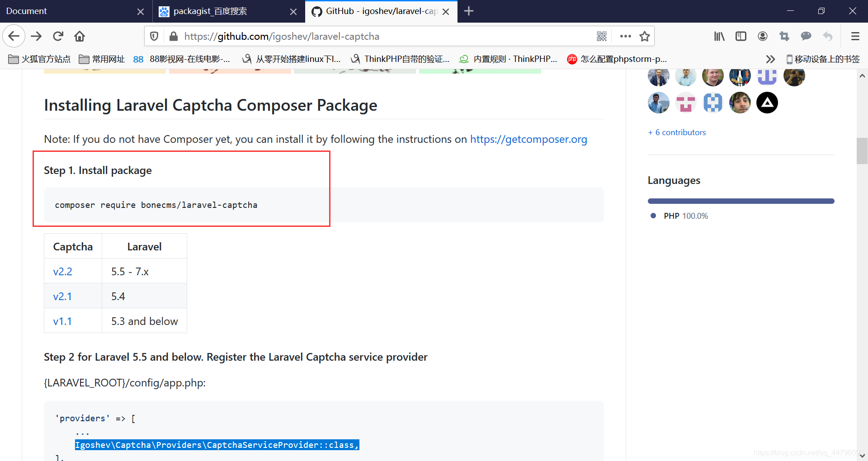The image size is (868, 461).
Task: Click the scroll down arrow of the scrollbar
Action: (862, 455)
